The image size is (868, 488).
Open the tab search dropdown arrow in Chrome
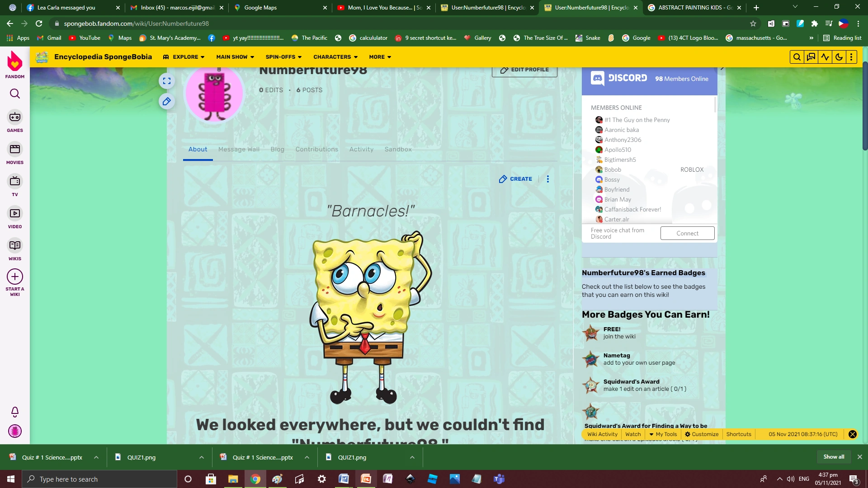(795, 7)
